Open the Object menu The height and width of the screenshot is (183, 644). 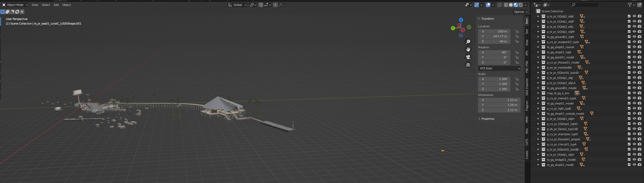coord(67,5)
